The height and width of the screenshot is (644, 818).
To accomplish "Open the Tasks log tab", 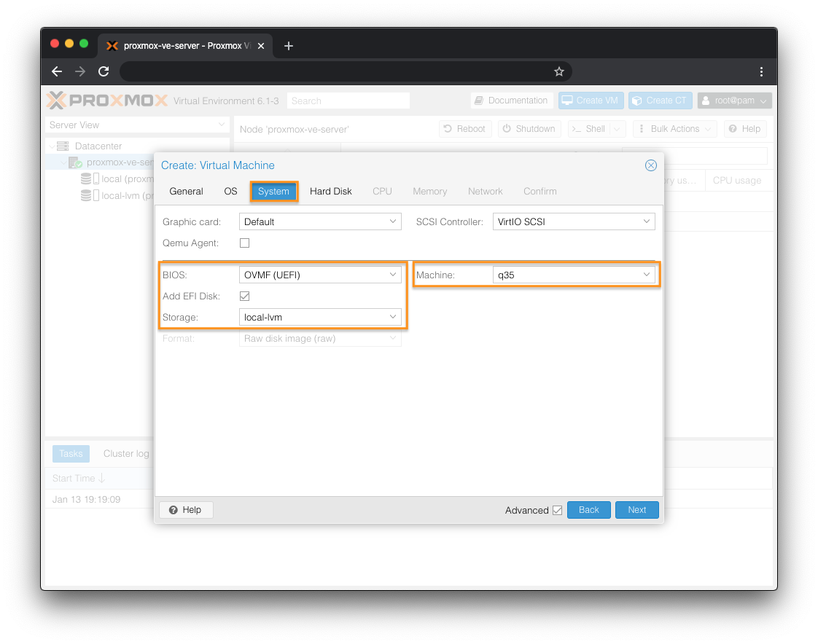I will pyautogui.click(x=71, y=454).
